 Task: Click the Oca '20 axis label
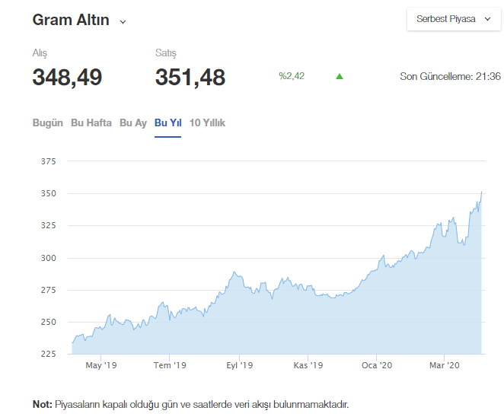377,366
